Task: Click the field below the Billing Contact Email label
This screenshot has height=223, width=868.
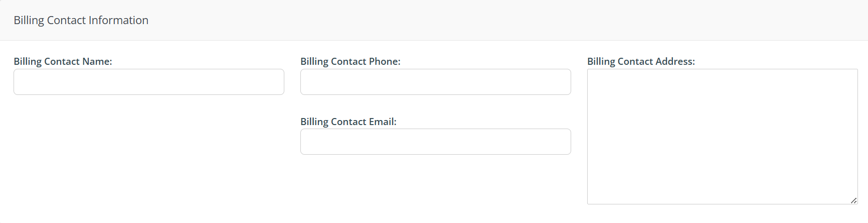Action: 435,142
